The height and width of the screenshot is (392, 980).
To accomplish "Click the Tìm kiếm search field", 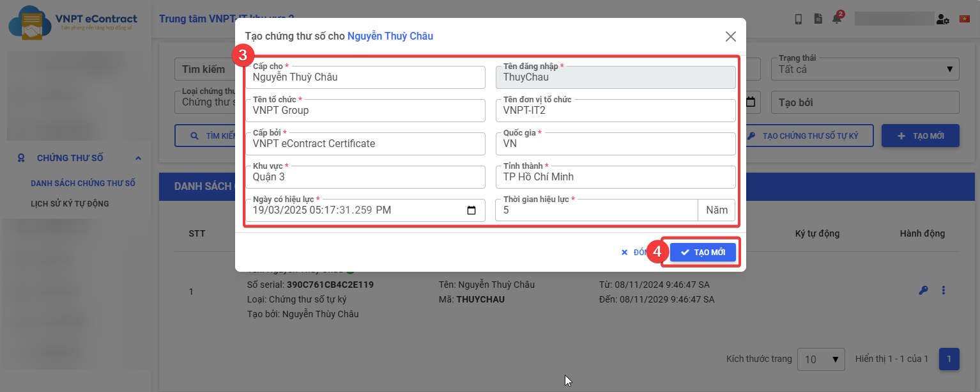I will coord(204,69).
